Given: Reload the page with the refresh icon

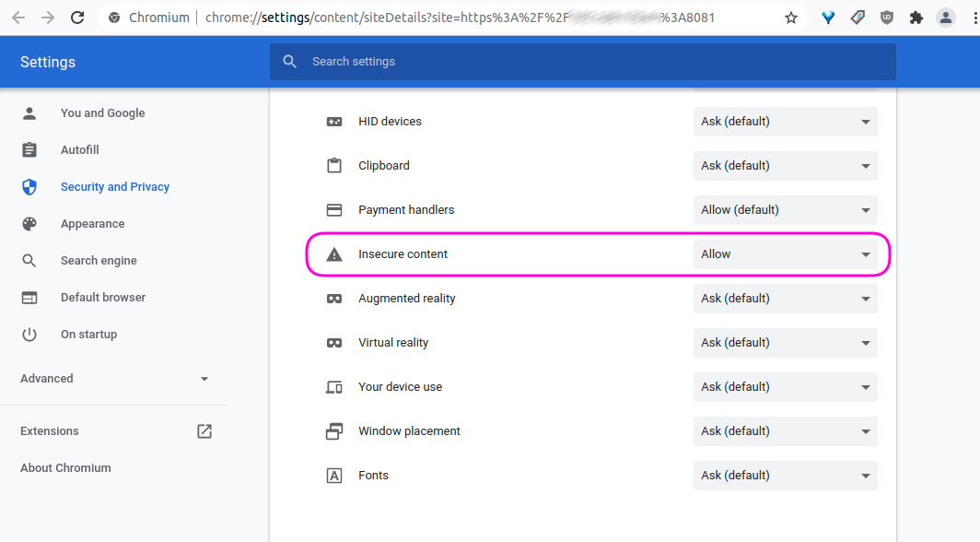Looking at the screenshot, I should coord(76,17).
